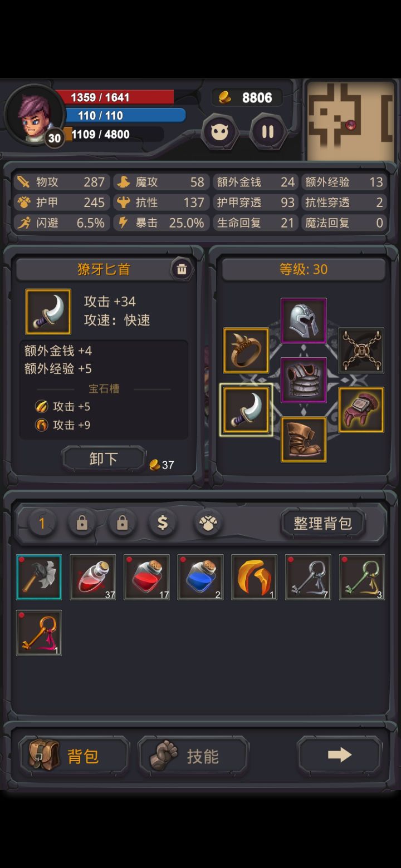
Task: Open the paw-print pet bag tab
Action: [x=208, y=523]
